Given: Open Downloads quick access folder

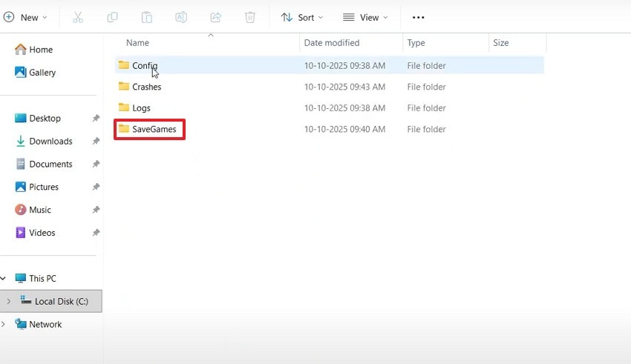Looking at the screenshot, I should (x=50, y=141).
